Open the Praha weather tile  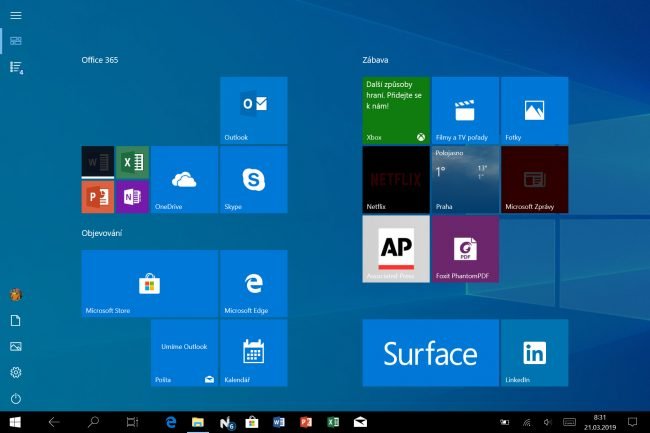click(x=465, y=179)
